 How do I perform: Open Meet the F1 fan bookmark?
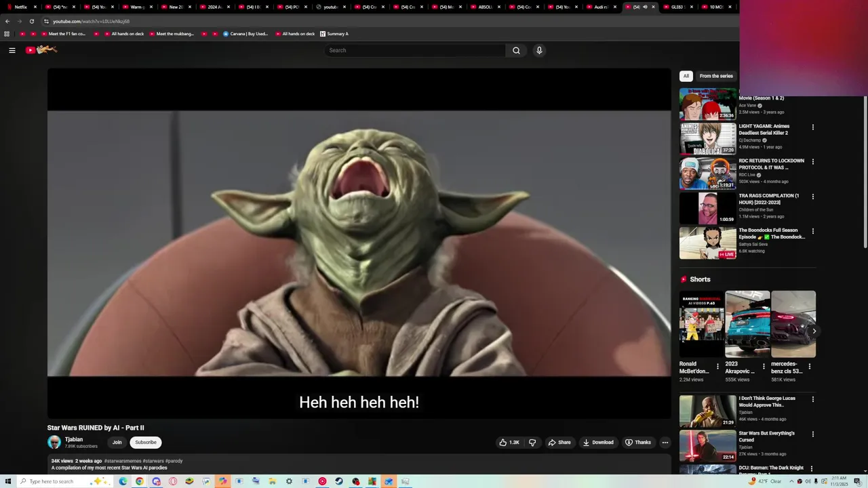click(x=62, y=34)
